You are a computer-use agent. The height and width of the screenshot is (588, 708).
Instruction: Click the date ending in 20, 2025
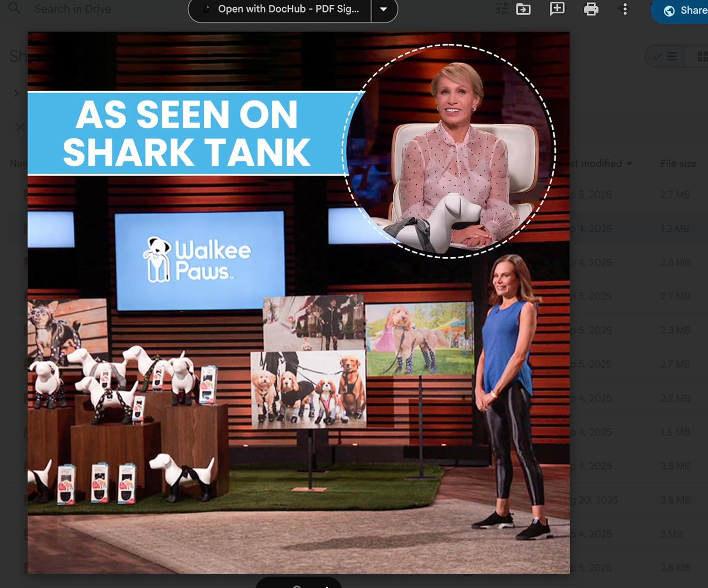(594, 500)
